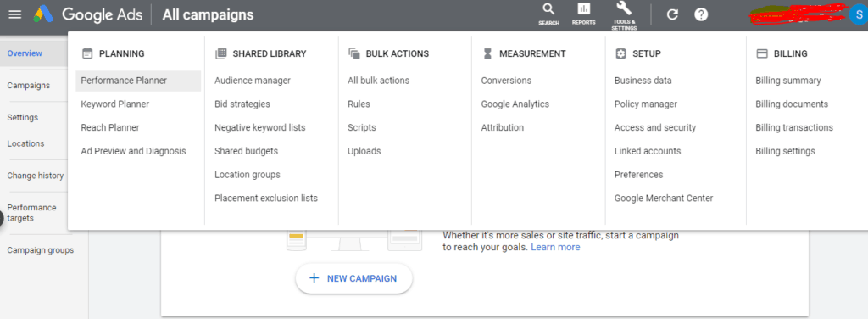Open Ad Preview and Diagnosis

point(133,151)
